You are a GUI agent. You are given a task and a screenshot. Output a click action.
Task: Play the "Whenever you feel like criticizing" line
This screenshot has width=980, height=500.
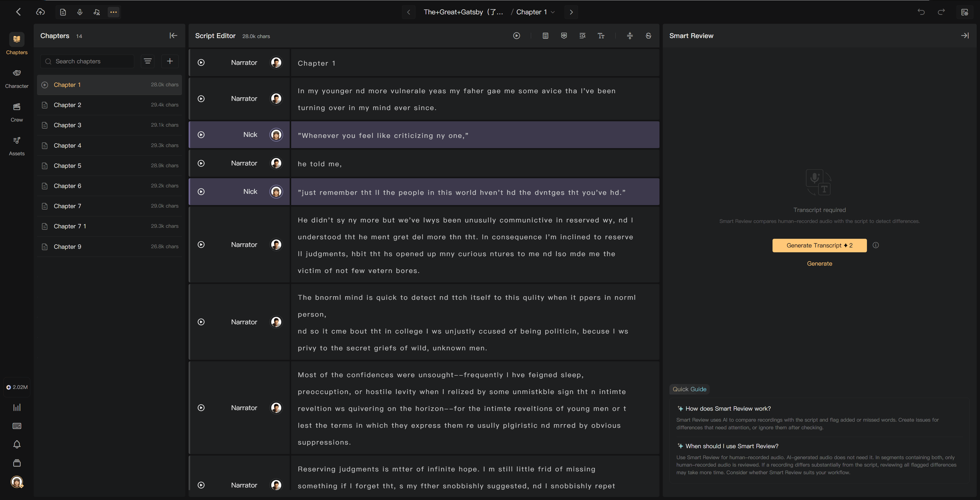[x=201, y=135]
